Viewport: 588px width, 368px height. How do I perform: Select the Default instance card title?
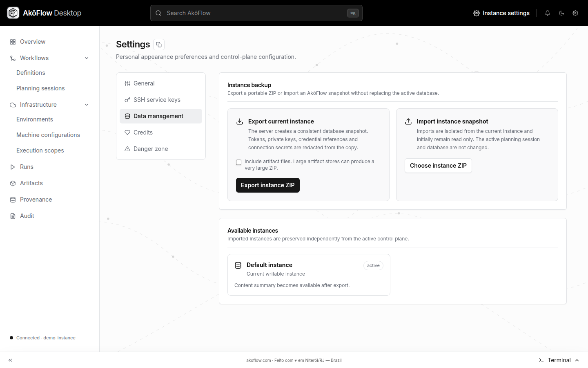click(x=269, y=265)
